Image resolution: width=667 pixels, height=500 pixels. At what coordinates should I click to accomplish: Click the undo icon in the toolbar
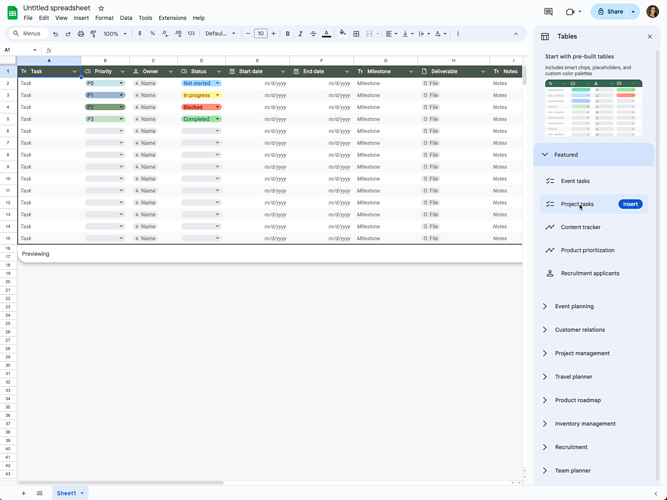pyautogui.click(x=55, y=34)
